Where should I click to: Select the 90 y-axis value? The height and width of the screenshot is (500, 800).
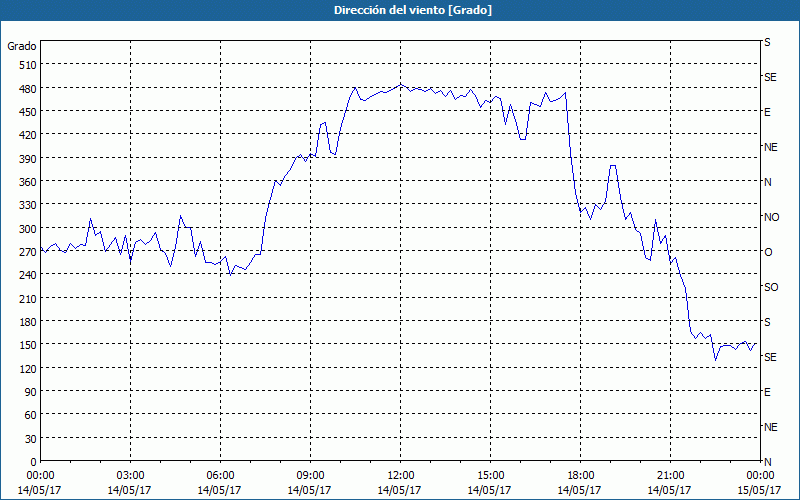pos(31,391)
